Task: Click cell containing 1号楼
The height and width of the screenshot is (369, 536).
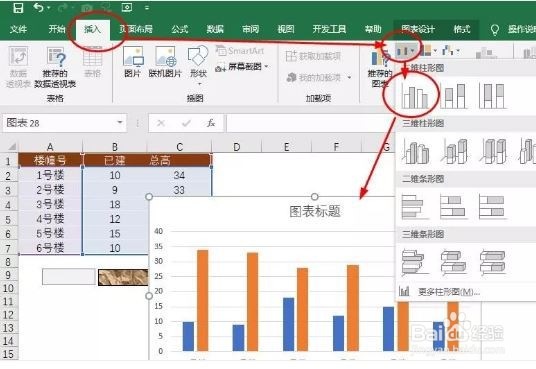Action: [50, 175]
